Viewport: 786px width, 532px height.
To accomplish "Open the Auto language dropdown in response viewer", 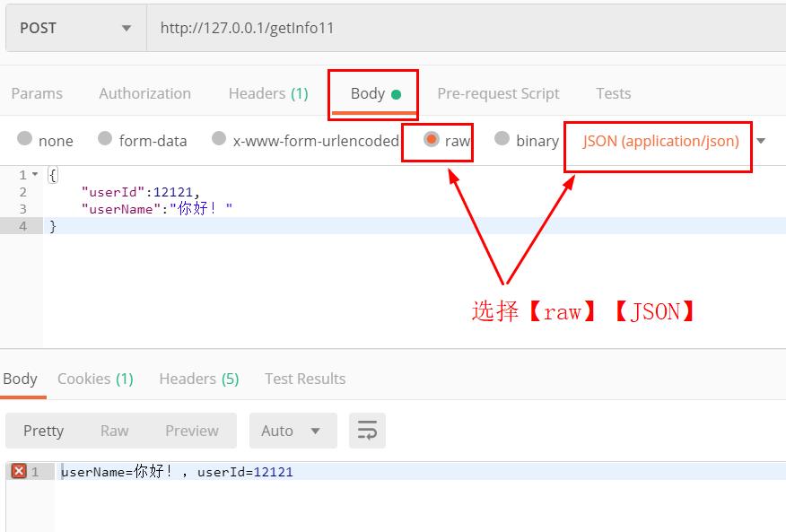I will coord(293,431).
